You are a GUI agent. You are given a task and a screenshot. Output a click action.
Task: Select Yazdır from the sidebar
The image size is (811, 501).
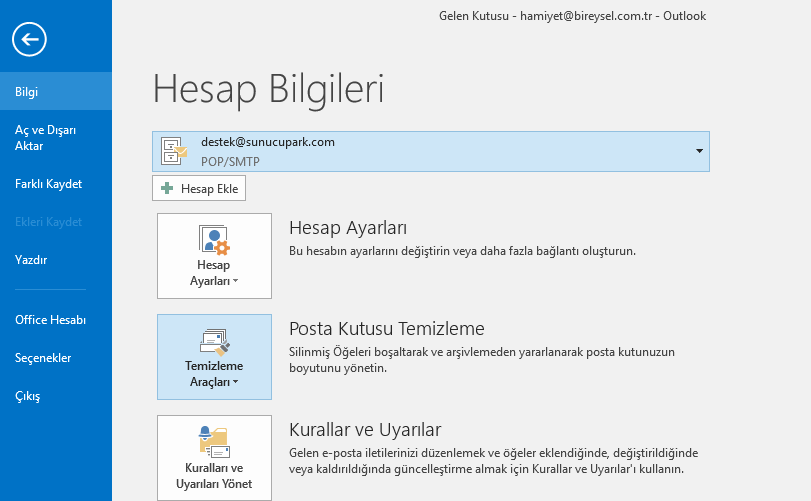tap(56, 260)
